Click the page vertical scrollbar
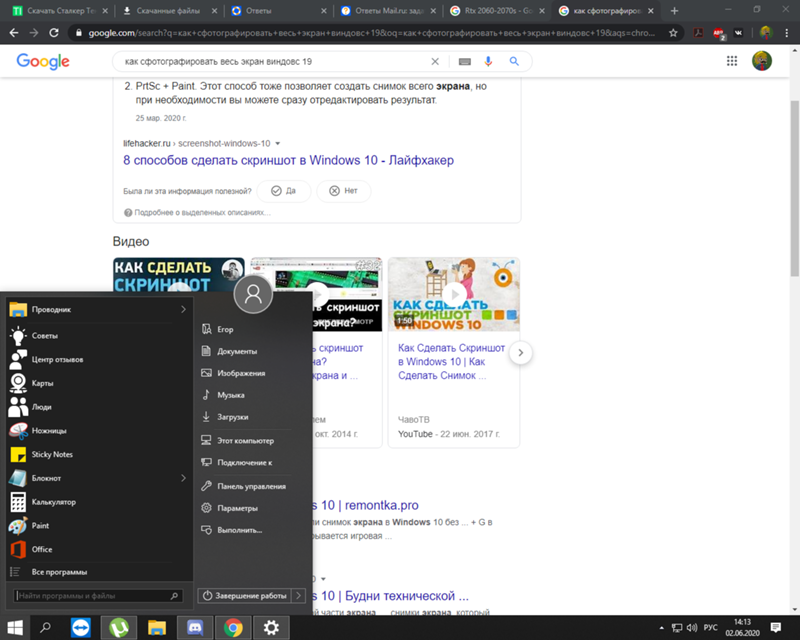This screenshot has height=640, width=800. click(x=794, y=189)
